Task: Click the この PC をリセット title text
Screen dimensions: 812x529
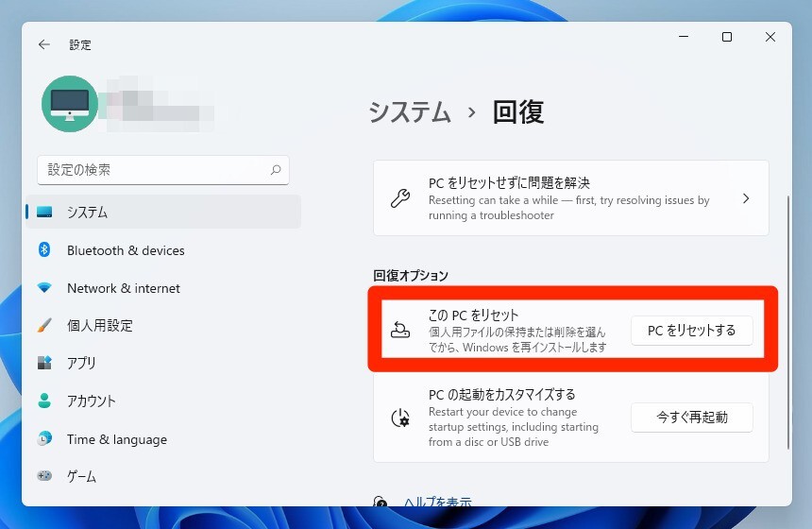Action: pyautogui.click(x=473, y=315)
